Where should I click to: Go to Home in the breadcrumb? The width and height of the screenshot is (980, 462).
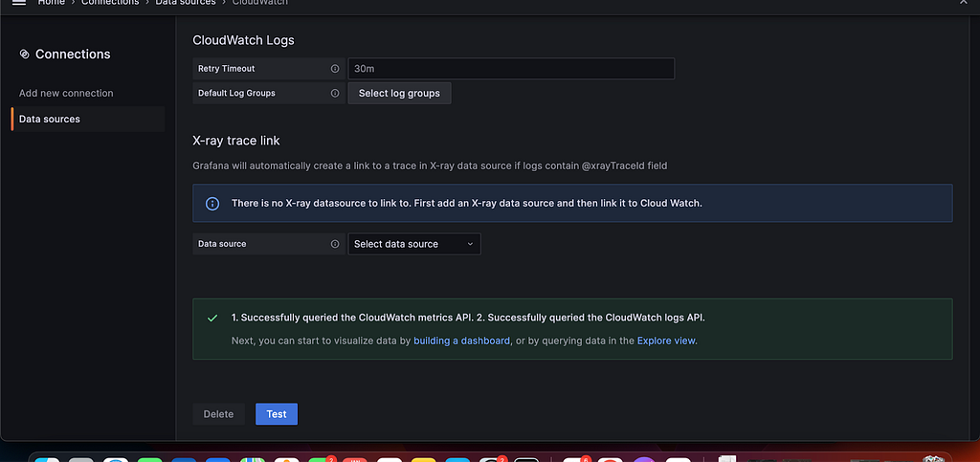click(52, 3)
